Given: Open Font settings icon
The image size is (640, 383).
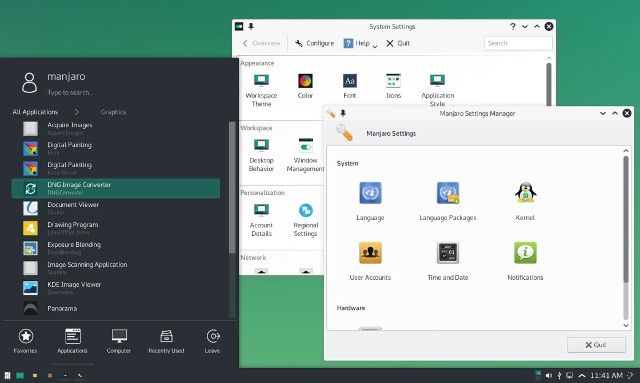Looking at the screenshot, I should (x=350, y=86).
